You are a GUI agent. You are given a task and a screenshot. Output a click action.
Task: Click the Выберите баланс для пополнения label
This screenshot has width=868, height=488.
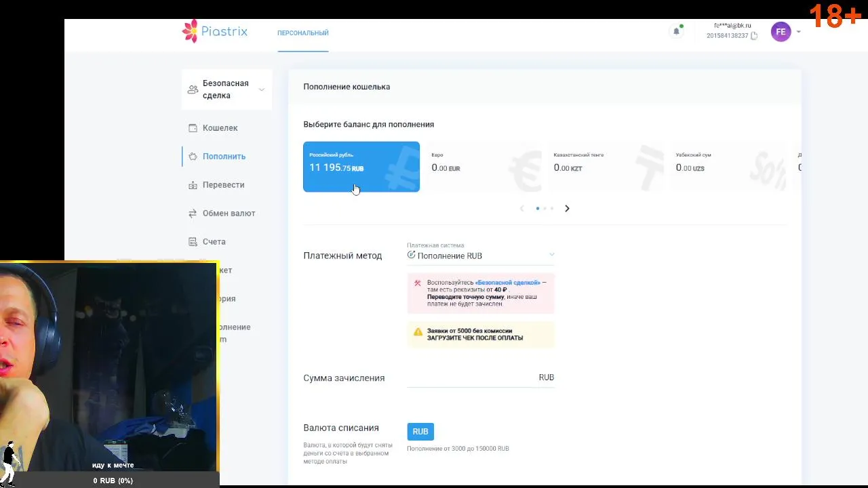click(x=368, y=125)
